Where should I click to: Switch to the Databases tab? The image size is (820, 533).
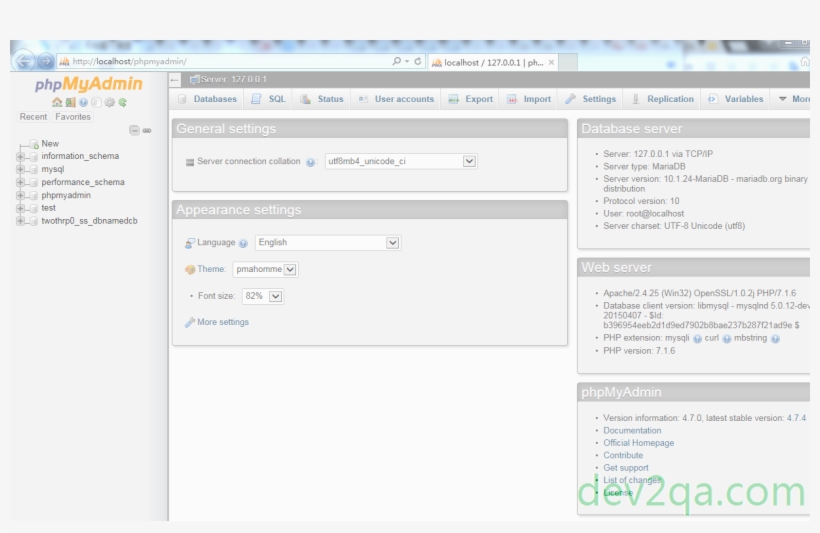207,99
